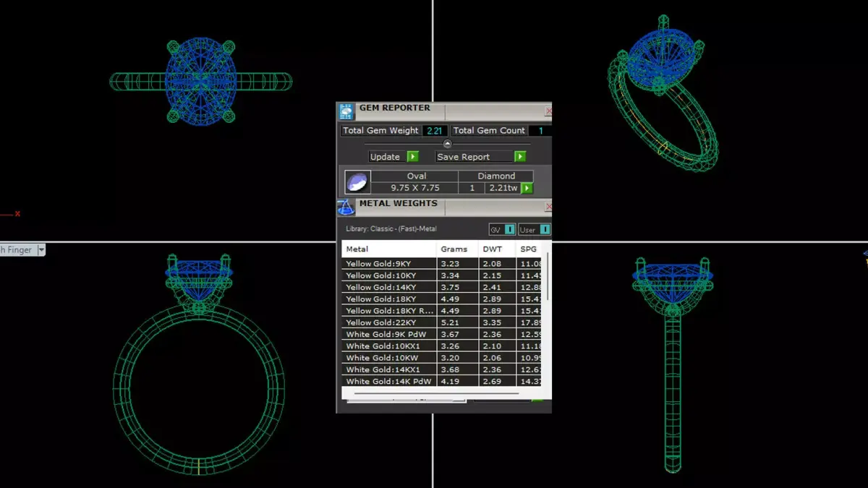Click the Oval shape cell in gem table
The height and width of the screenshot is (488, 868).
(x=416, y=176)
